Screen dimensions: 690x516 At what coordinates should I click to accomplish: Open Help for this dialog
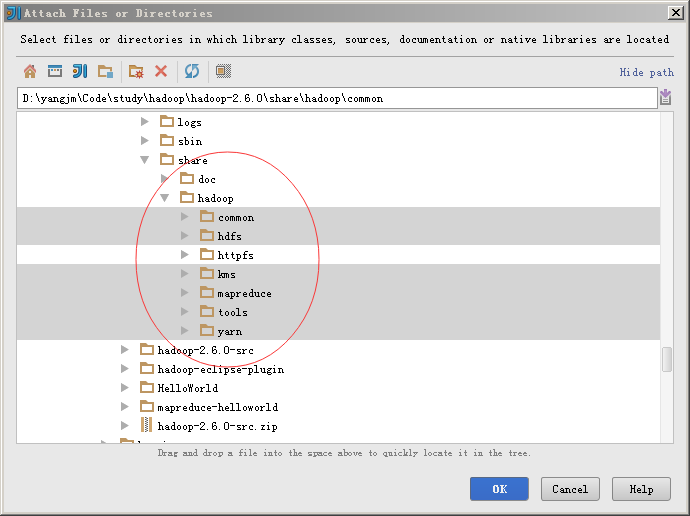click(641, 489)
